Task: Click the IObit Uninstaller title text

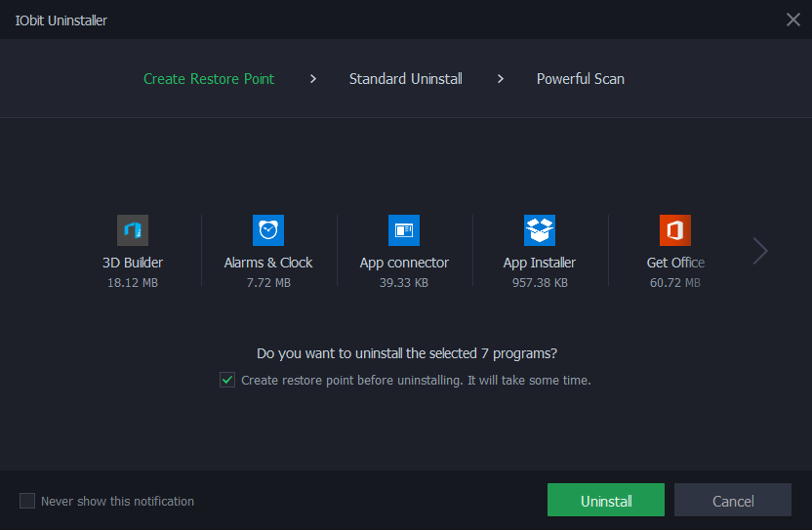Action: point(61,20)
